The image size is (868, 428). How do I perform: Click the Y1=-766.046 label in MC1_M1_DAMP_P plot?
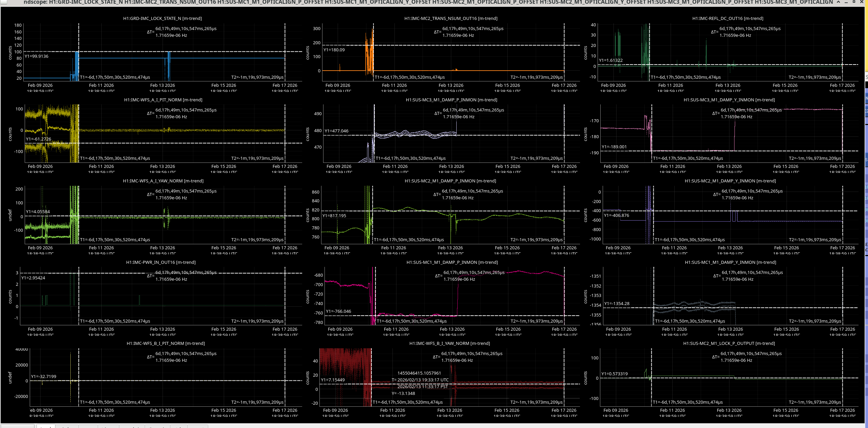[x=338, y=311]
